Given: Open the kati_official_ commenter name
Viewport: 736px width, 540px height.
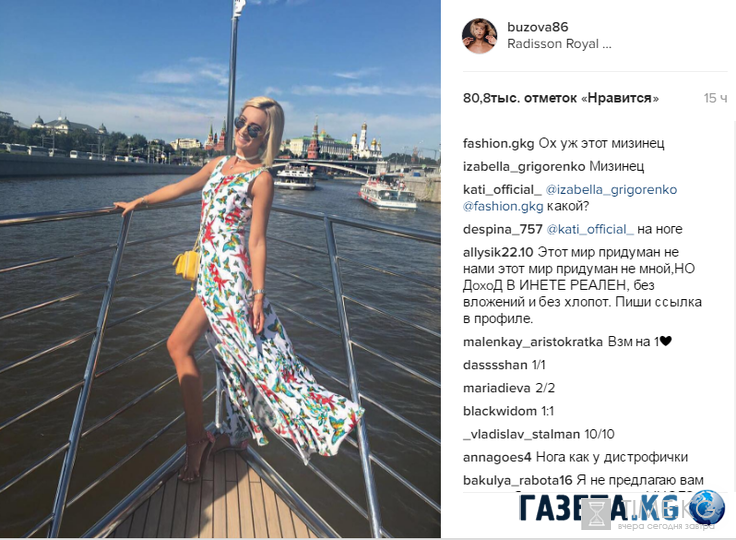Looking at the screenshot, I should 502,189.
